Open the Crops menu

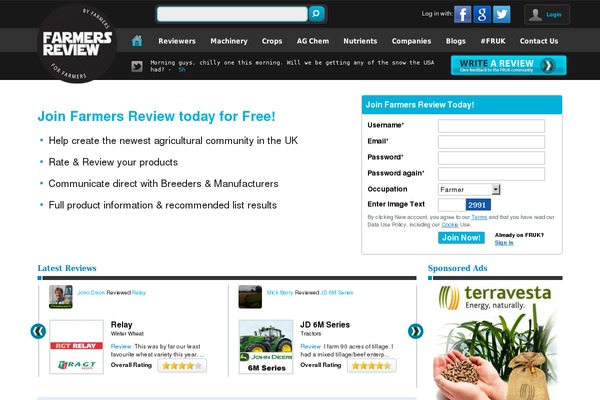pos(272,41)
